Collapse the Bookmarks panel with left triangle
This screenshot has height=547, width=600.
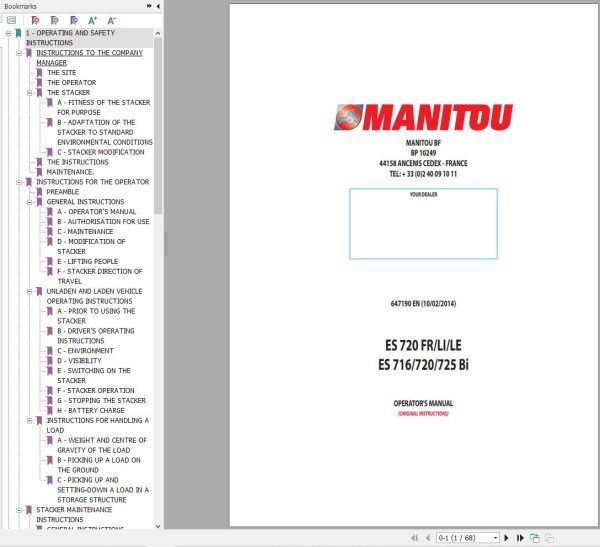click(158, 6)
